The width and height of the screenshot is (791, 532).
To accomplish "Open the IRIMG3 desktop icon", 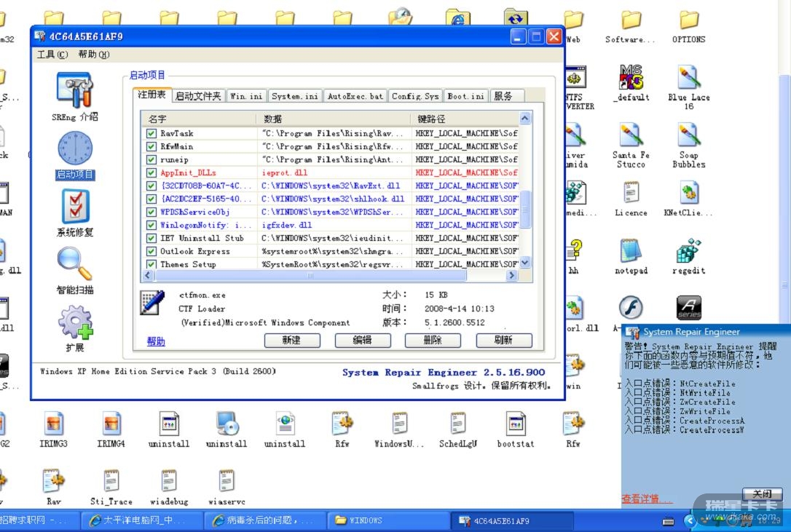I will tap(53, 424).
